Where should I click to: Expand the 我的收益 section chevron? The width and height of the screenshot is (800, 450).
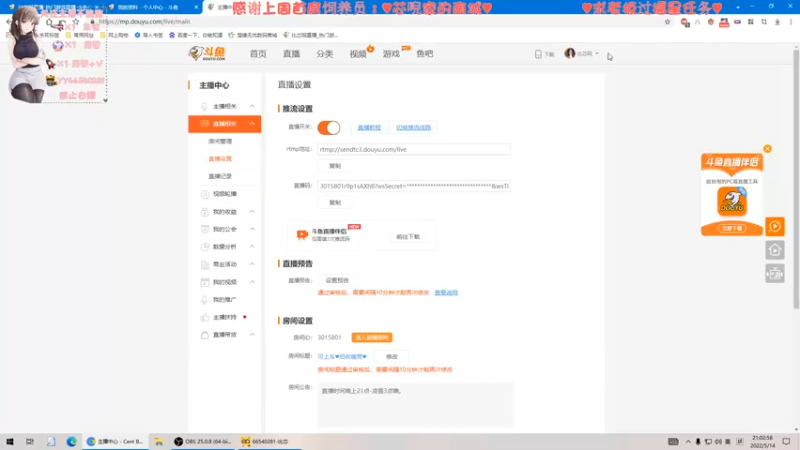point(252,212)
